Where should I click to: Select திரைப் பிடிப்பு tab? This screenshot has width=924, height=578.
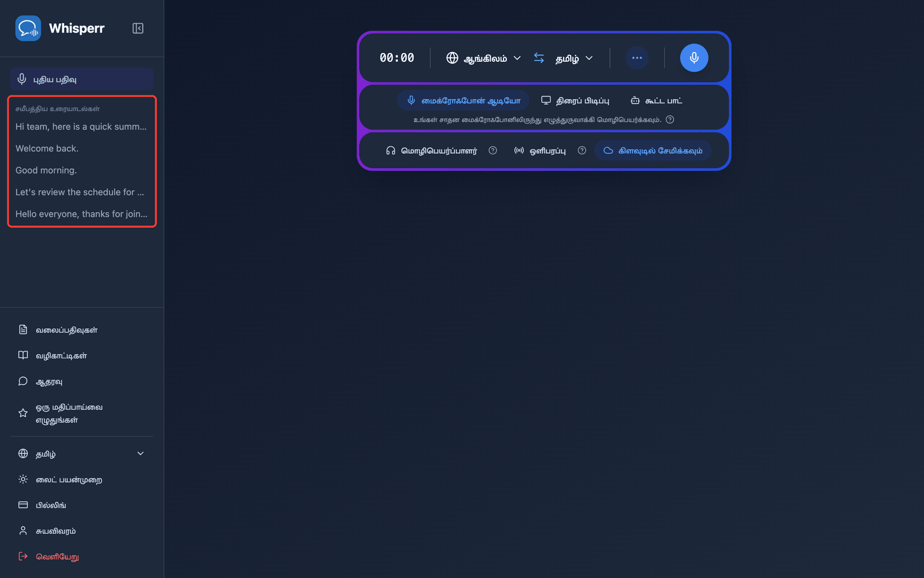[x=575, y=101]
